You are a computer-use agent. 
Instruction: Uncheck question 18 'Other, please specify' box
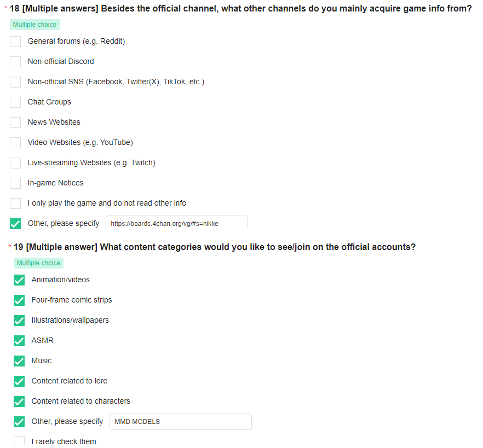15,224
